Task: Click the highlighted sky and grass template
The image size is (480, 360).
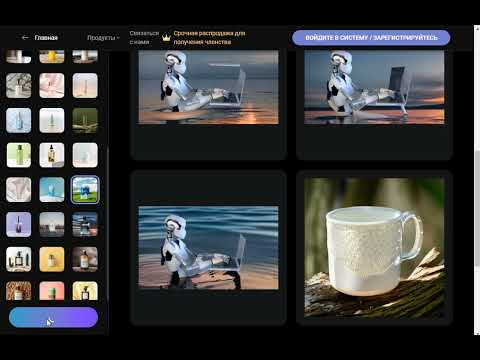Action: [85, 190]
